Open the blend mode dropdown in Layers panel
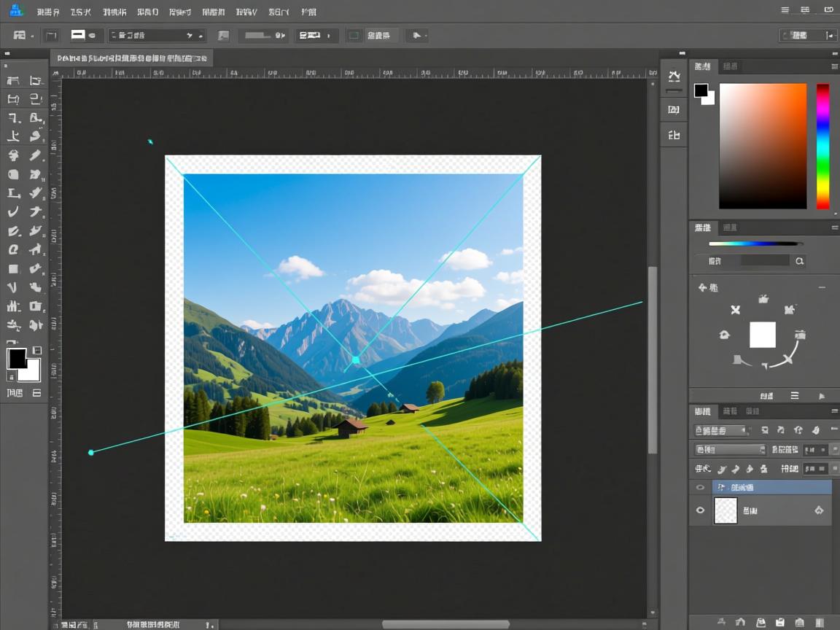Image resolution: width=840 pixels, height=630 pixels. [730, 450]
